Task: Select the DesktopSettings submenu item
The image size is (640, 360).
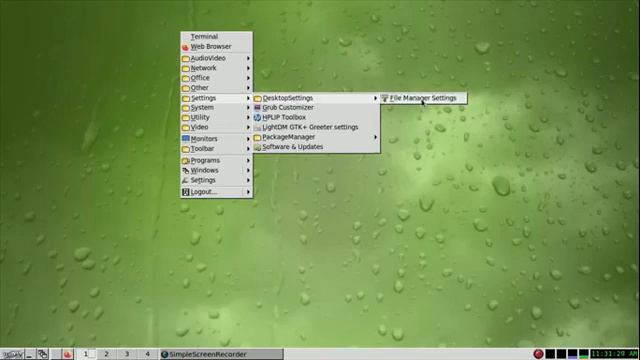Action: [316, 98]
